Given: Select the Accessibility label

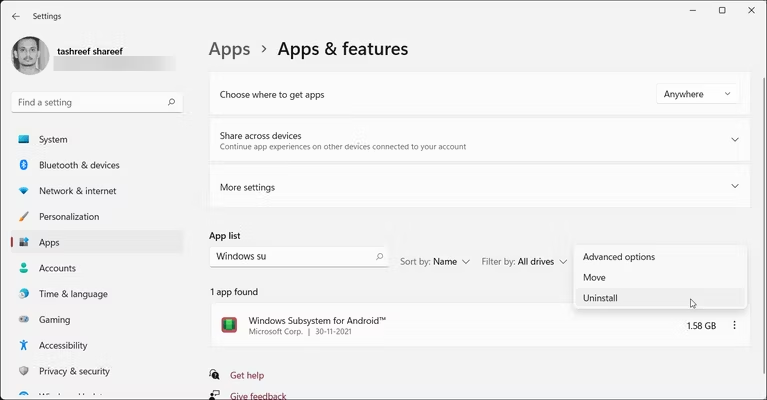Looking at the screenshot, I should click(x=63, y=345).
